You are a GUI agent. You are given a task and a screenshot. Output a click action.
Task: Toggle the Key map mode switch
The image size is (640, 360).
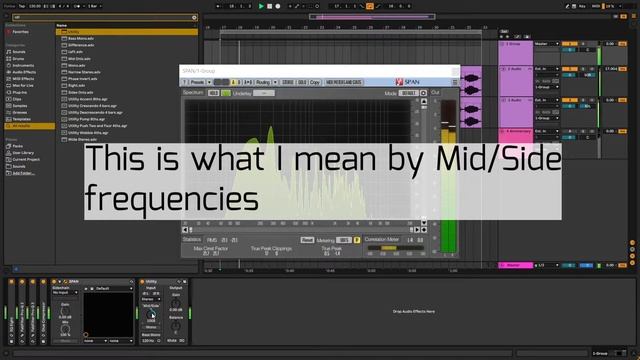click(582, 6)
